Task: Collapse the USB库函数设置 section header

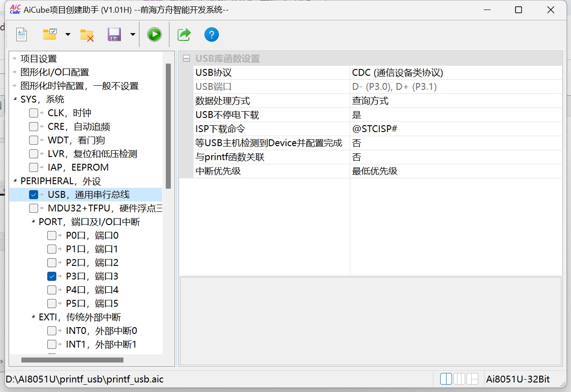Action: 186,59
